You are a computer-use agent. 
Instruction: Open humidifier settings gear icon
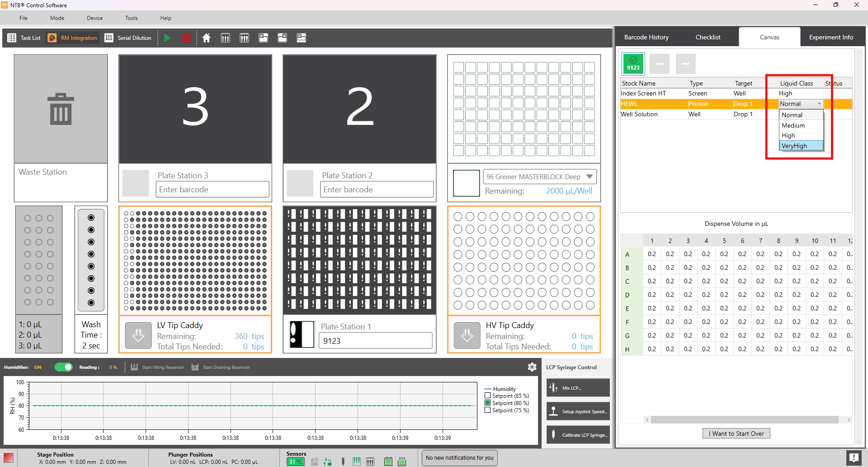(x=532, y=367)
